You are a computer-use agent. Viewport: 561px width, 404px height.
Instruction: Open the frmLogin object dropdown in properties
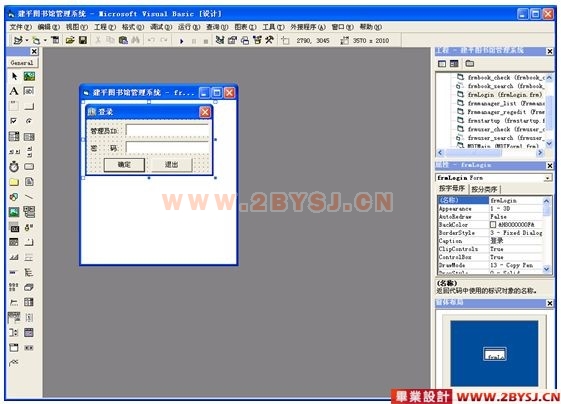(x=548, y=178)
